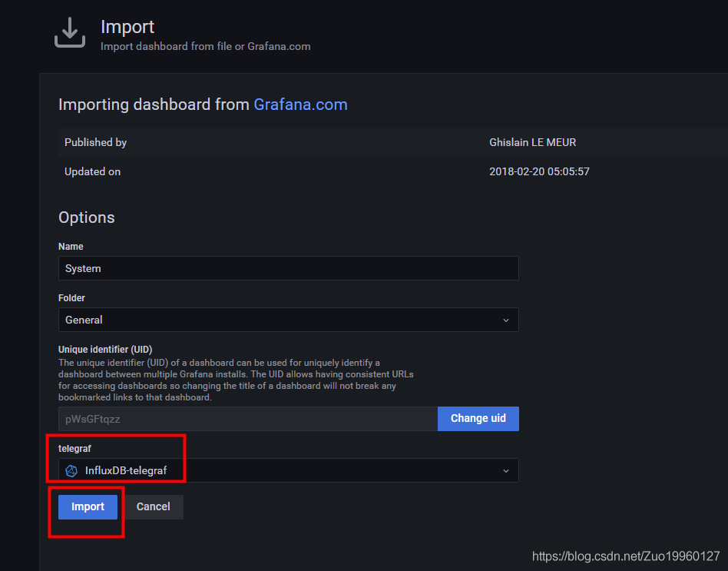Click the subtitle Import dashboard from file or Grafana.com
Image resolution: width=728 pixels, height=571 pixels.
(206, 46)
